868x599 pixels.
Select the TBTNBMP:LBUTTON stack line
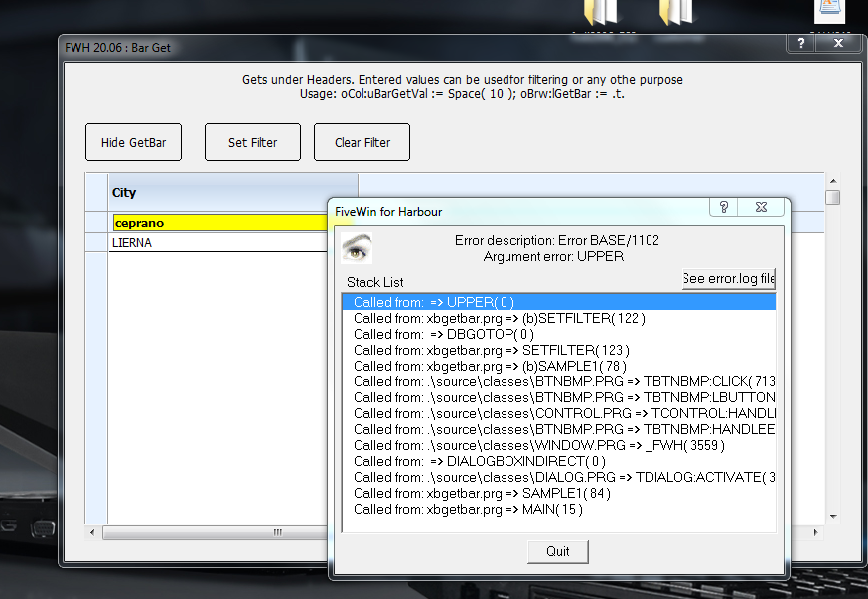(558, 397)
